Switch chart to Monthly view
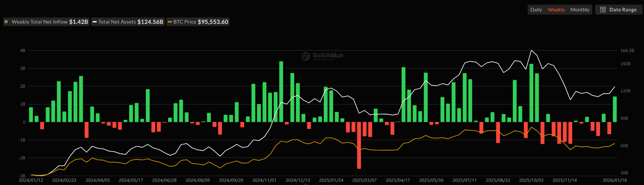The height and width of the screenshot is (185, 644). (580, 10)
